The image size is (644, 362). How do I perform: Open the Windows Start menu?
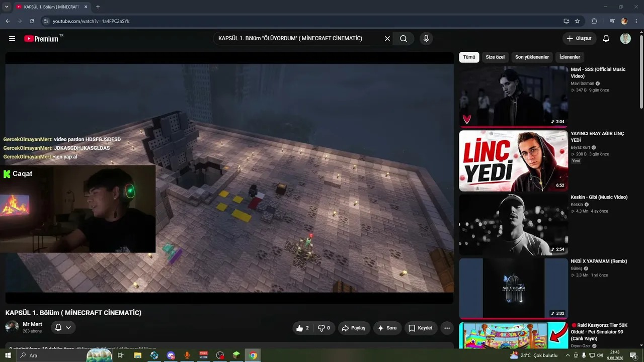[x=8, y=355]
